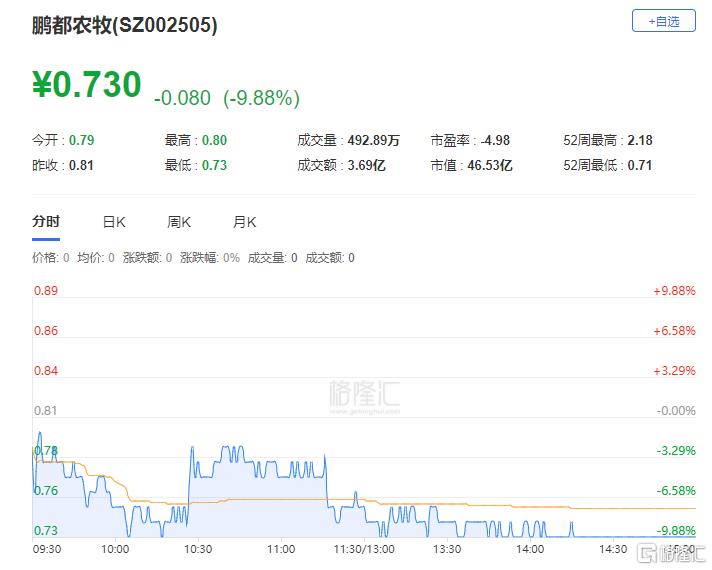Click the 52周最高 value 2.18
This screenshot has width=712, height=570.
[640, 140]
